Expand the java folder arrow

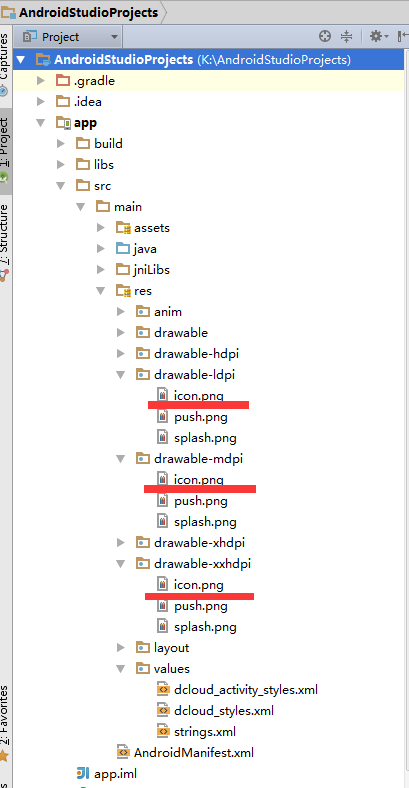(101, 249)
